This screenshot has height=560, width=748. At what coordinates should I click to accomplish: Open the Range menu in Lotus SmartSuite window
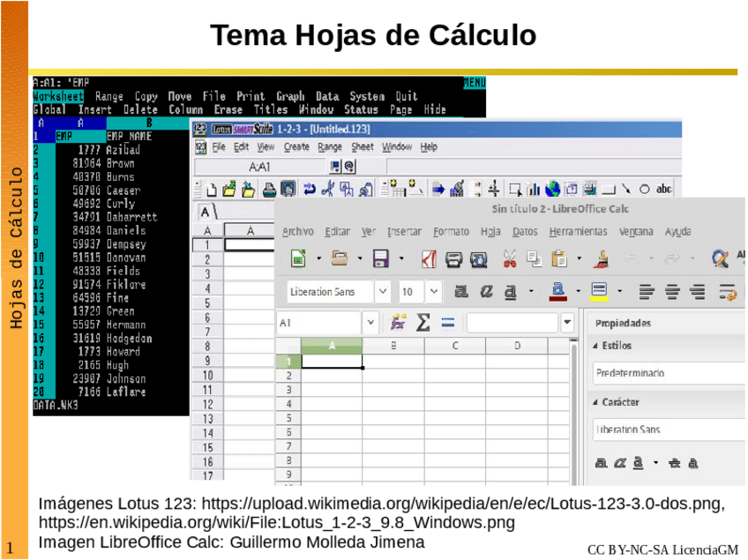tap(330, 147)
